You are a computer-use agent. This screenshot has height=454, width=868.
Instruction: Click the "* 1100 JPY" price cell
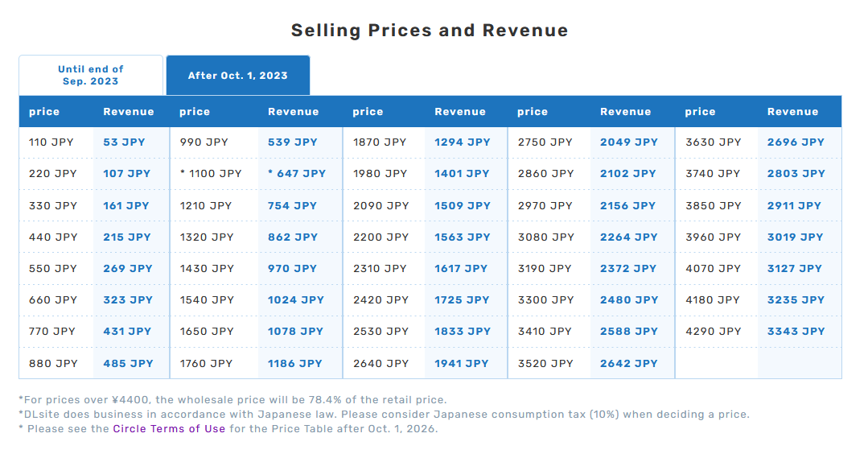(211, 174)
